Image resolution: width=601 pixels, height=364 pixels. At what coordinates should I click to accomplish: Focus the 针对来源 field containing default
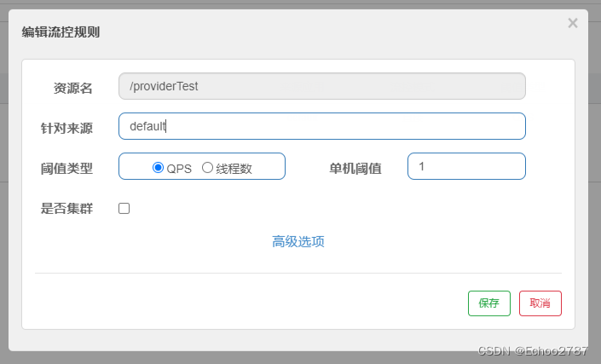322,126
